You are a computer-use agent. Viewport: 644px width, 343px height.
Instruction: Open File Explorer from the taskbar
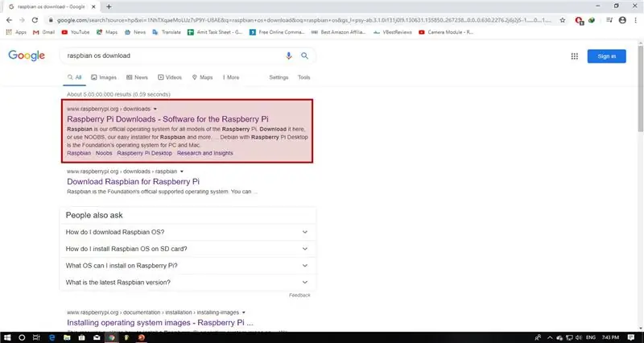click(x=67, y=337)
